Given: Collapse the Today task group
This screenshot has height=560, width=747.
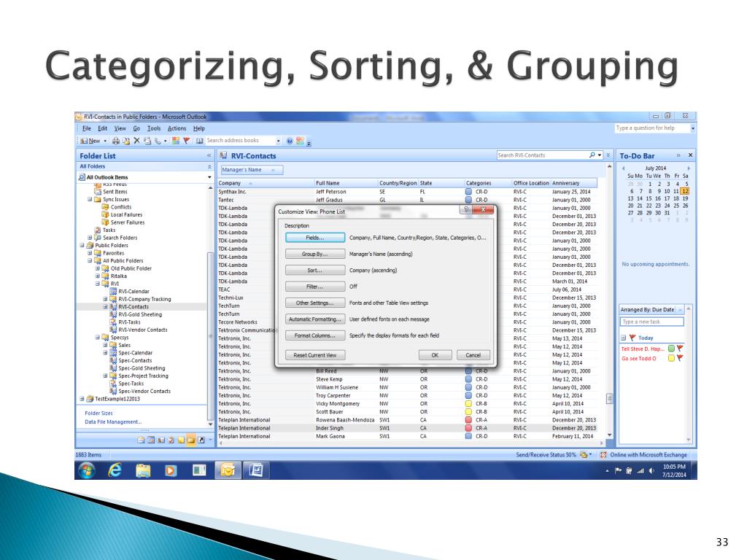Looking at the screenshot, I should pos(623,338).
